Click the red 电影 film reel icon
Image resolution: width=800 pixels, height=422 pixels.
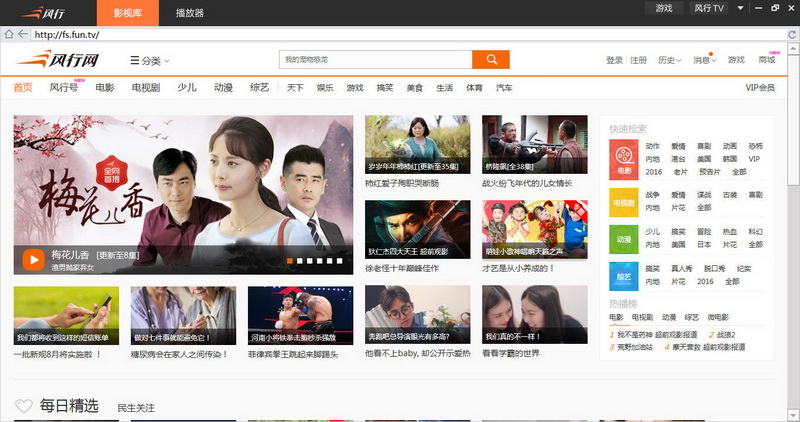click(624, 157)
